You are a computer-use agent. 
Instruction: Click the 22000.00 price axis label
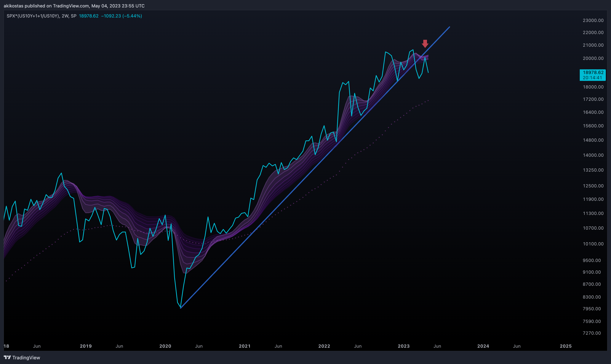pyautogui.click(x=593, y=32)
